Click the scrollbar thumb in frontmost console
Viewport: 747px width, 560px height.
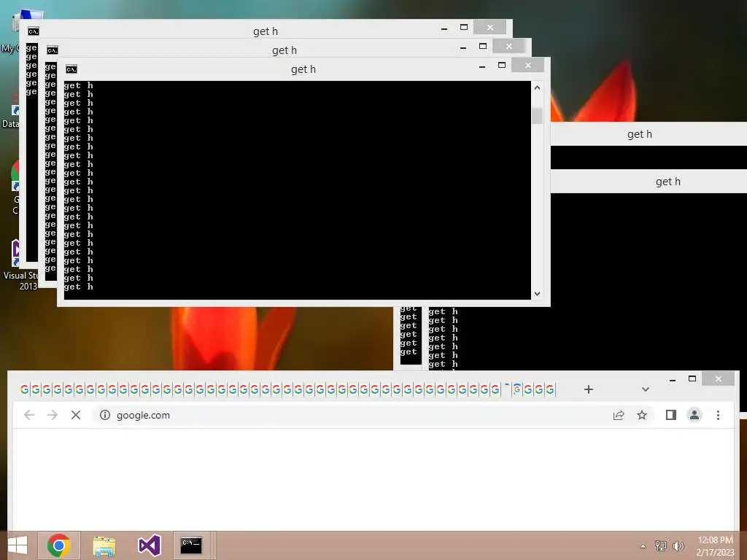[x=538, y=116]
